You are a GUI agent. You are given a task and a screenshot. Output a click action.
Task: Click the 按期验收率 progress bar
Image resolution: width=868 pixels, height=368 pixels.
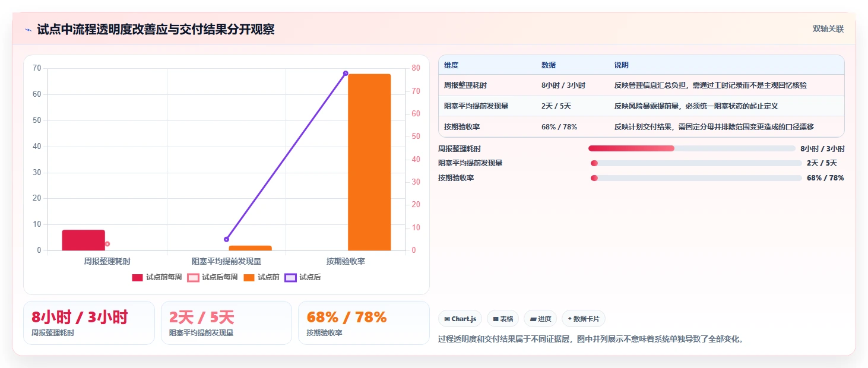[x=696, y=178]
